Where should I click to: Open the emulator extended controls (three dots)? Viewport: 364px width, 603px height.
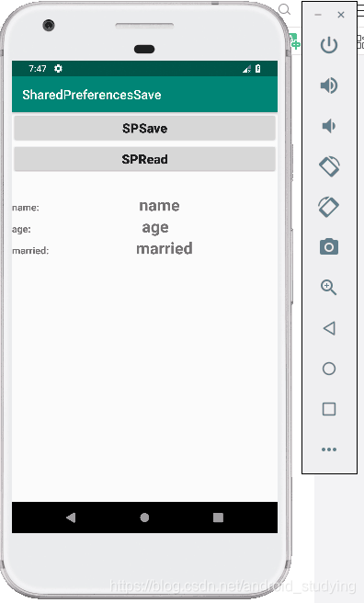329,449
